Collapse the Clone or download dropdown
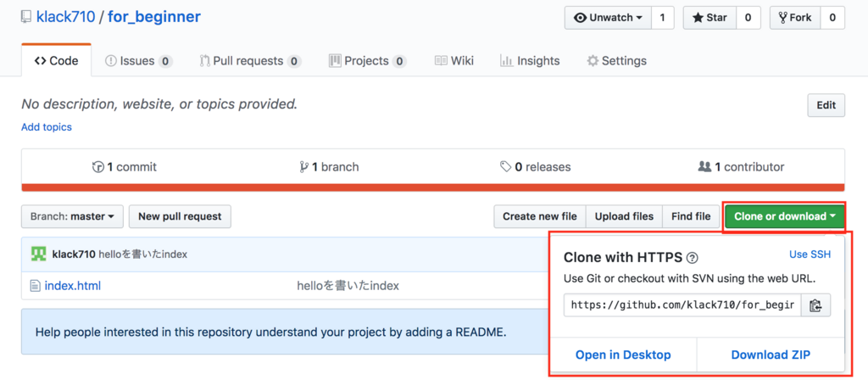 click(784, 216)
